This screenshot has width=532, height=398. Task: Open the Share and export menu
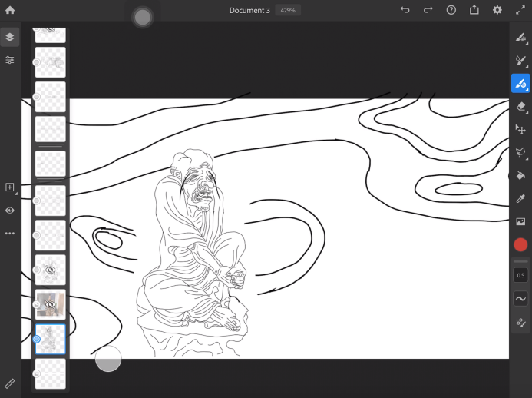(x=474, y=10)
